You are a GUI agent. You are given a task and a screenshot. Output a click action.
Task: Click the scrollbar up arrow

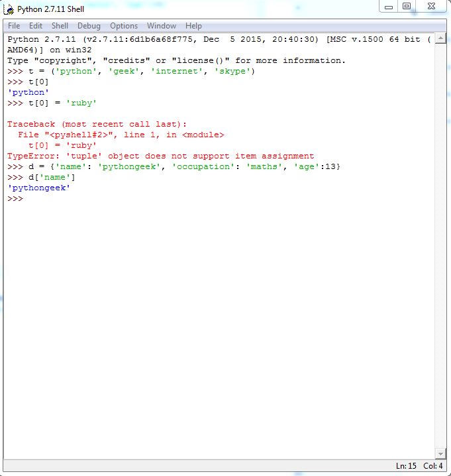click(x=440, y=38)
